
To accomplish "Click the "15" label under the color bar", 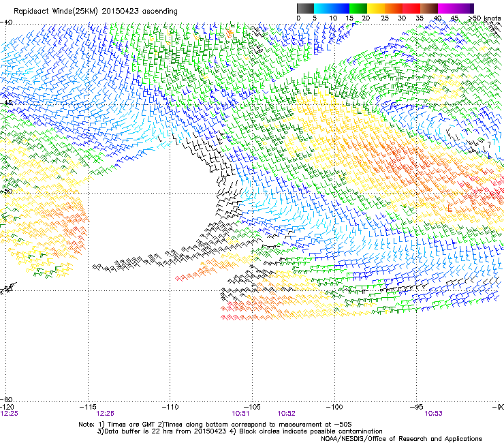I will tap(349, 18).
